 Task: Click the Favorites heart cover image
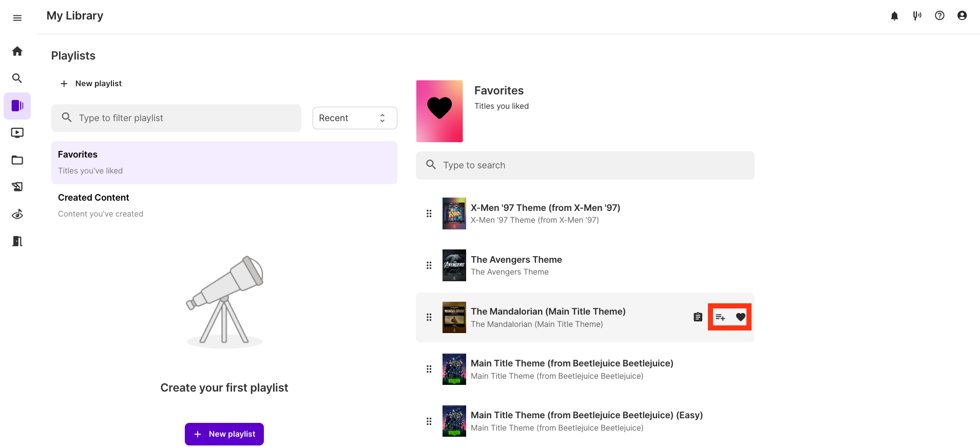click(x=439, y=111)
